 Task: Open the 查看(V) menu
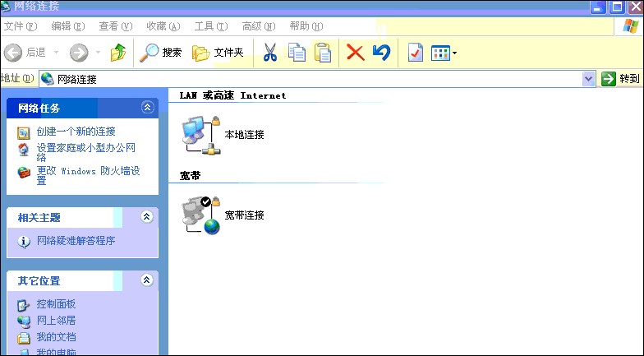(x=115, y=26)
